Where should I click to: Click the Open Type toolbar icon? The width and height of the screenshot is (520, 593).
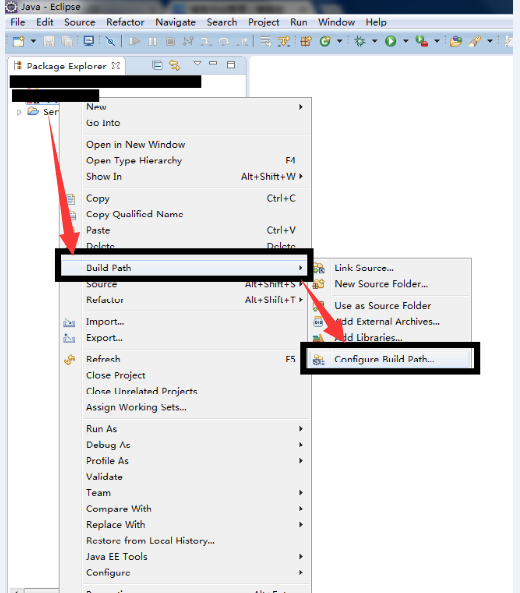(456, 41)
